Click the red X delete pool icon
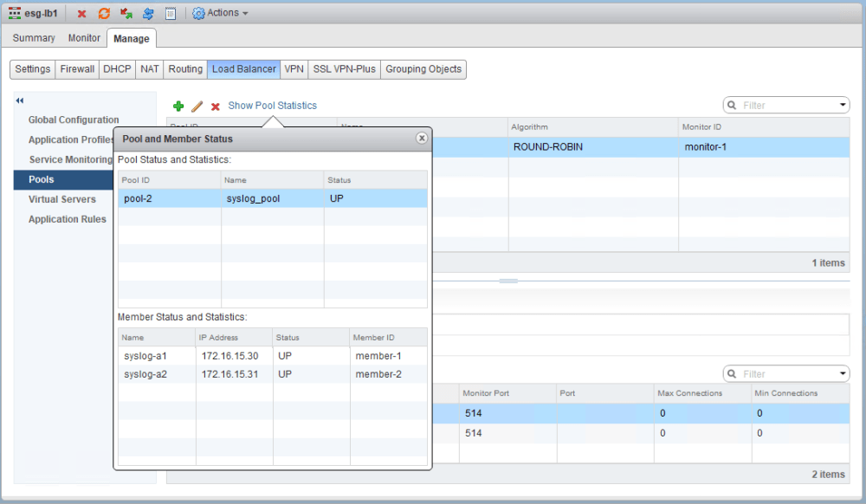Image resolution: width=866 pixels, height=504 pixels. pos(216,107)
